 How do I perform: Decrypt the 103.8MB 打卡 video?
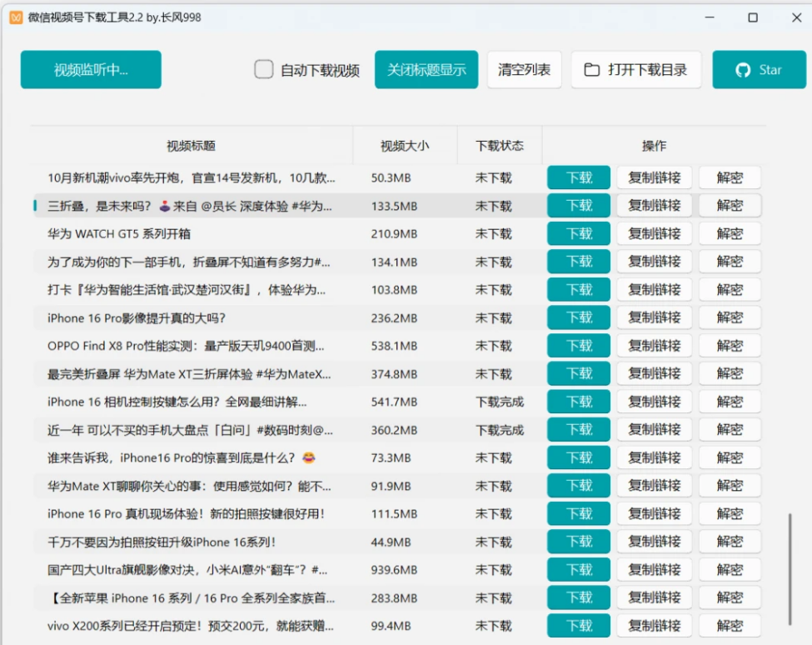click(730, 290)
